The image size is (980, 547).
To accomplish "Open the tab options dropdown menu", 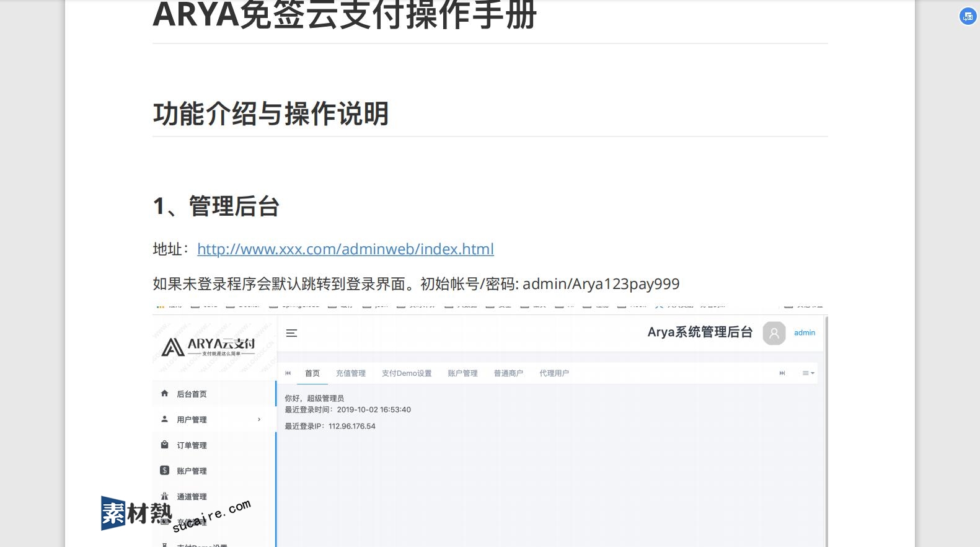I will (808, 373).
